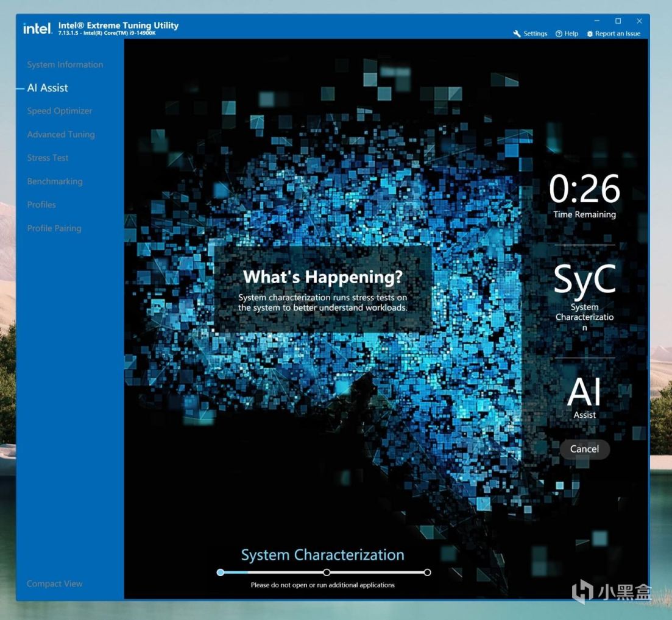The image size is (672, 620).
Task: Click the SyC System Characterization label
Action: 584,297
